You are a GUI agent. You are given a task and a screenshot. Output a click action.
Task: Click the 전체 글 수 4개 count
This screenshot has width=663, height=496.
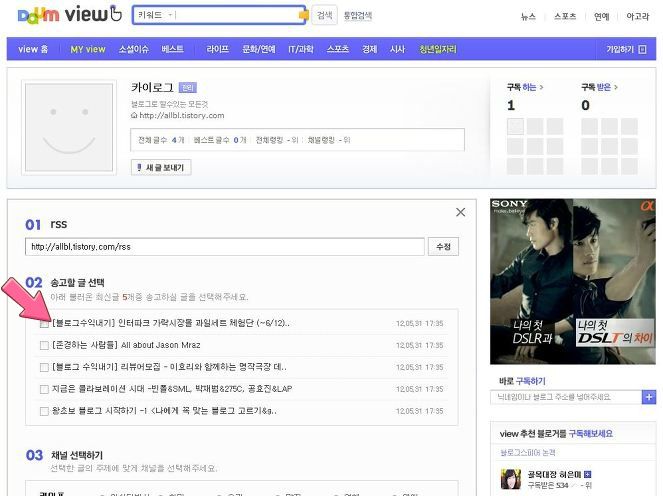click(161, 140)
